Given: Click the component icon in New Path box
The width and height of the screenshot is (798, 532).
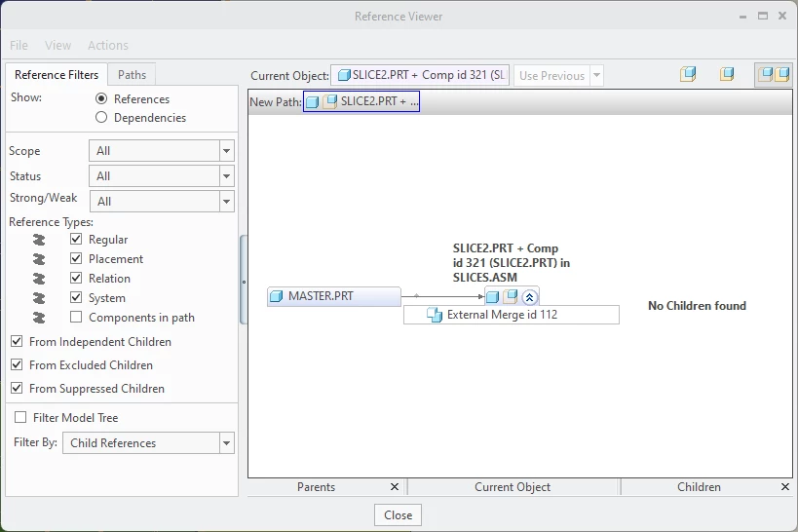Looking at the screenshot, I should (x=330, y=101).
